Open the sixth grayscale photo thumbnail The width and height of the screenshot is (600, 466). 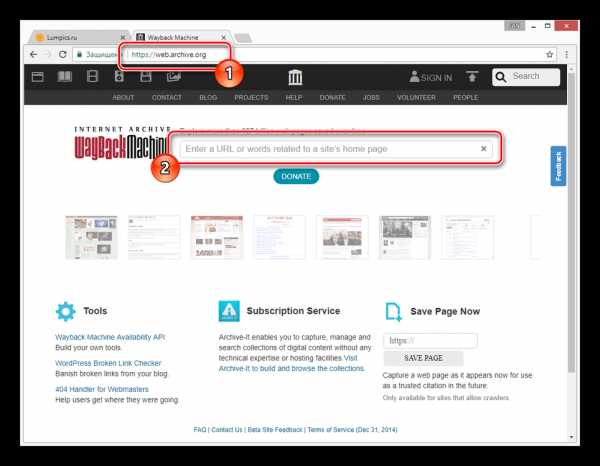click(405, 238)
